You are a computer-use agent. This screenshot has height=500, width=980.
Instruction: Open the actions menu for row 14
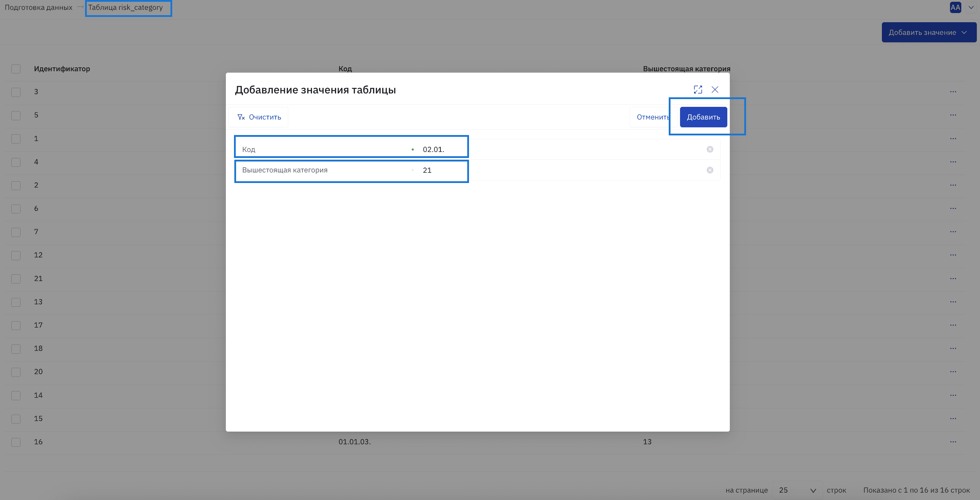click(953, 395)
